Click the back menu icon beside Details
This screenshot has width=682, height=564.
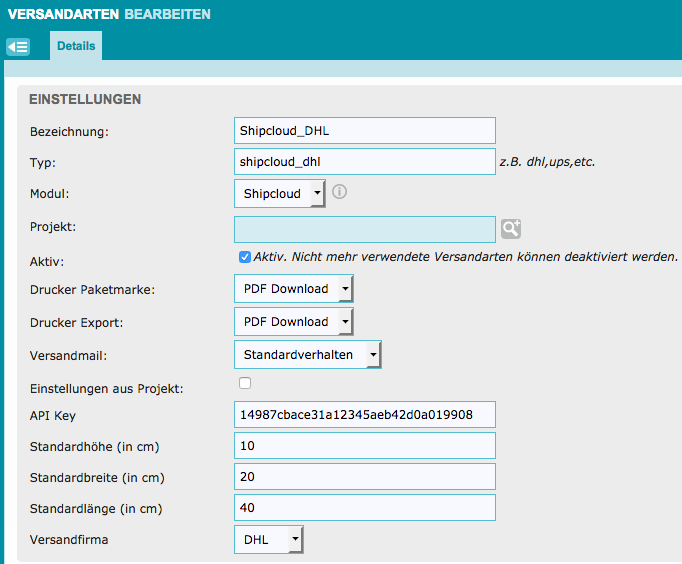[x=18, y=47]
